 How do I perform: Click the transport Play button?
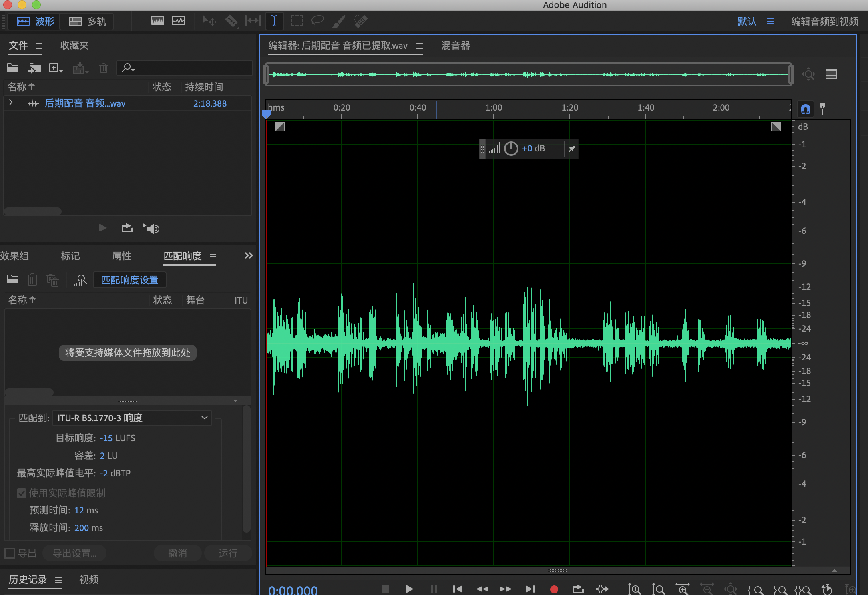409,589
